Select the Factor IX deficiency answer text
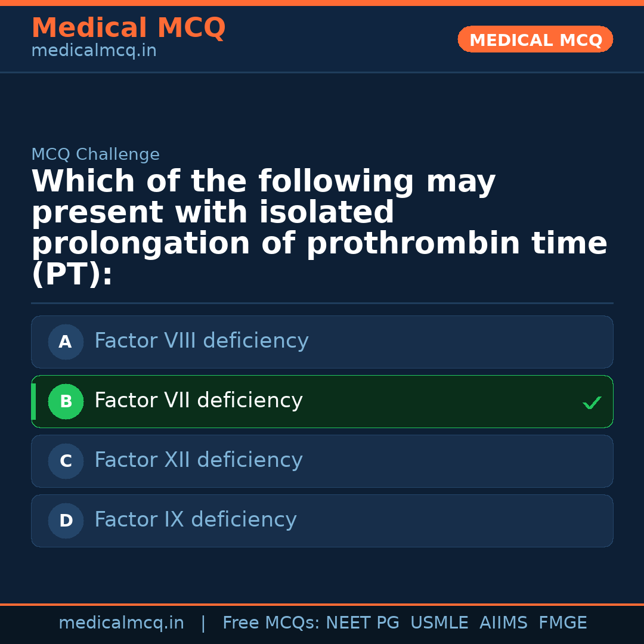 click(195, 520)
